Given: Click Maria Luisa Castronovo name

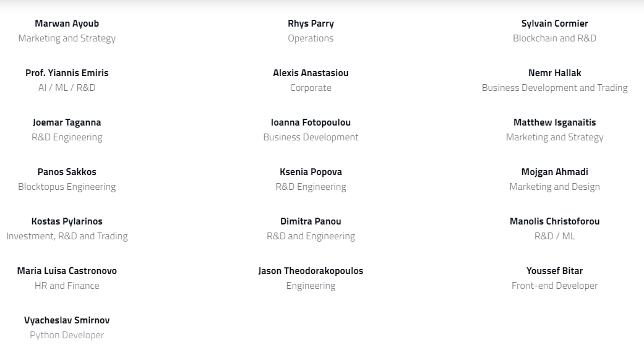Looking at the screenshot, I should [67, 271].
